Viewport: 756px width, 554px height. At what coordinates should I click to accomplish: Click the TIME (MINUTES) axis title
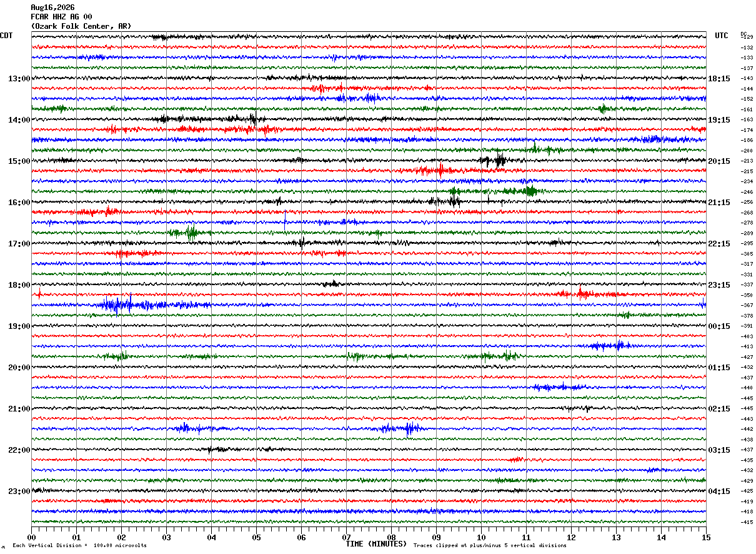(x=376, y=544)
